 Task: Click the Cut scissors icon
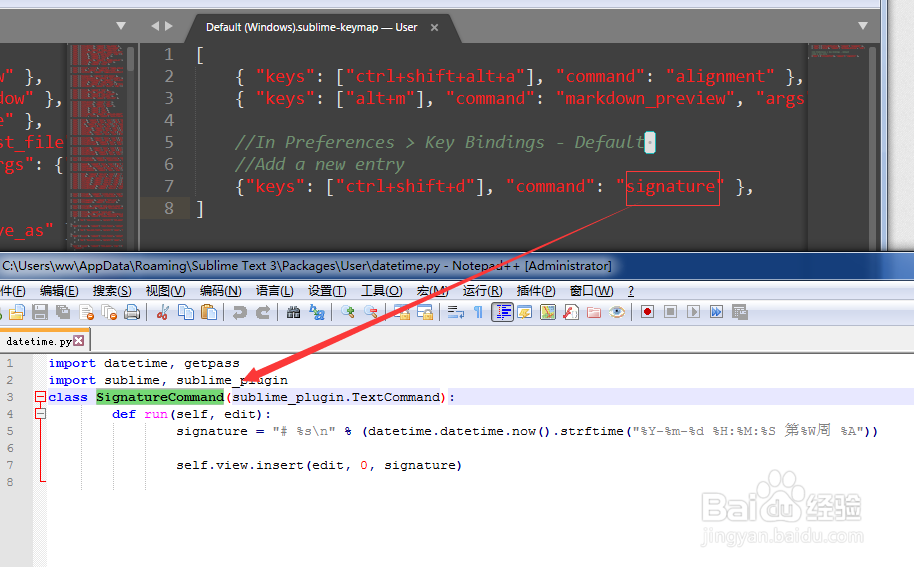[163, 312]
